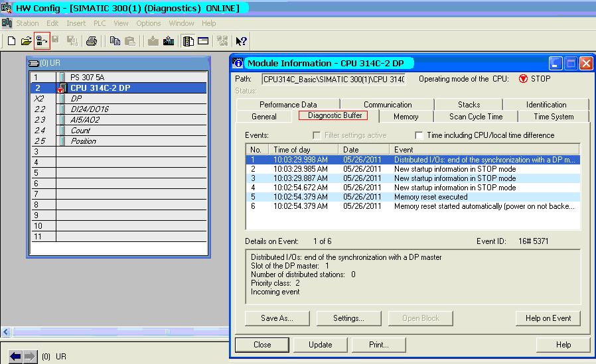Select event 4 at 10:02:54.672 AM
Viewport: 596px width, 364px height.
pos(413,188)
